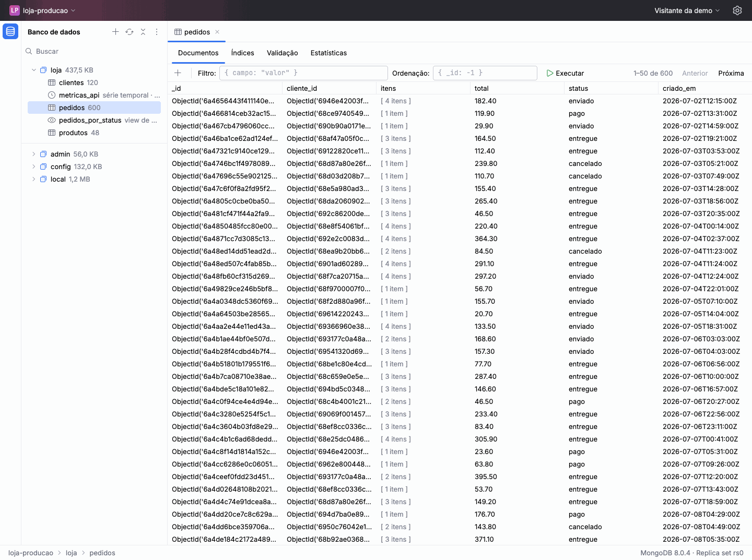The height and width of the screenshot is (560, 752).
Task: Open the pedidos_por_status view
Action: (94, 120)
